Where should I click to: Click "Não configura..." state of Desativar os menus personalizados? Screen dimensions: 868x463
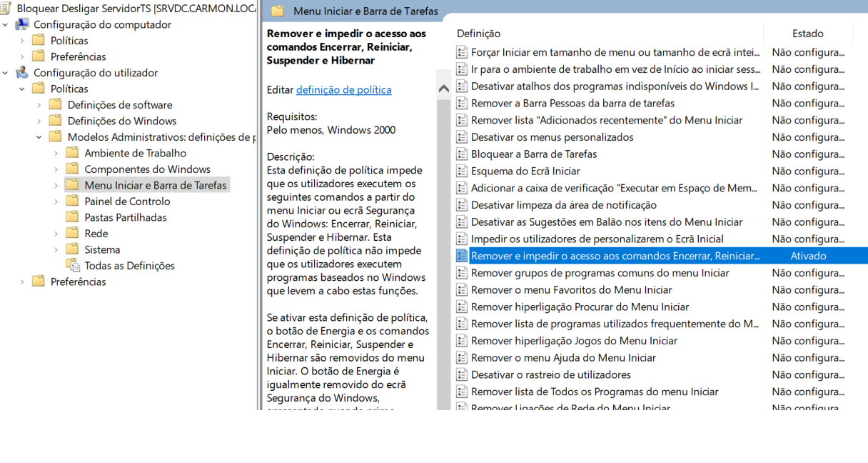coord(808,137)
